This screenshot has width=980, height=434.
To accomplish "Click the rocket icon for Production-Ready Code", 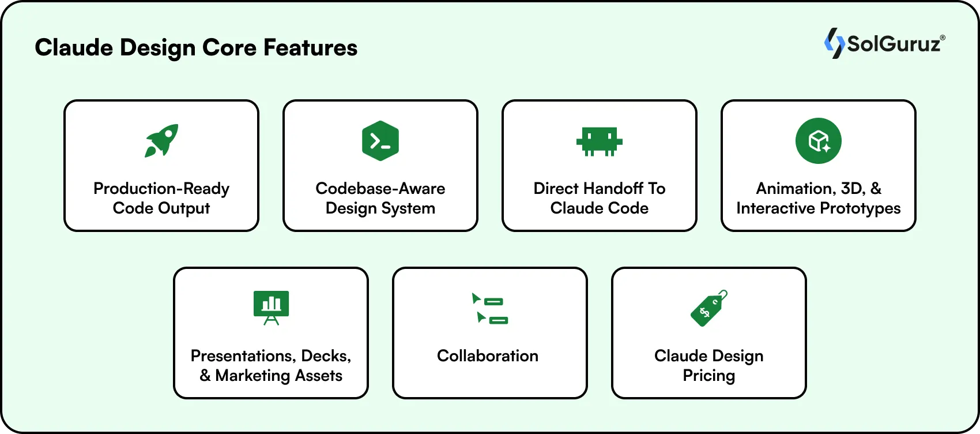I will pyautogui.click(x=161, y=140).
